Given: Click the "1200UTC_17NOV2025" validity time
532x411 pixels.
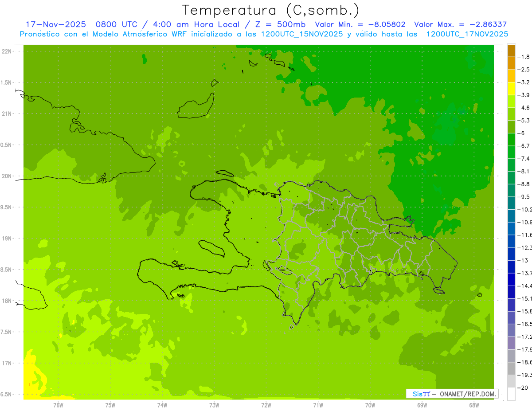Looking at the screenshot, I should pos(467,34).
